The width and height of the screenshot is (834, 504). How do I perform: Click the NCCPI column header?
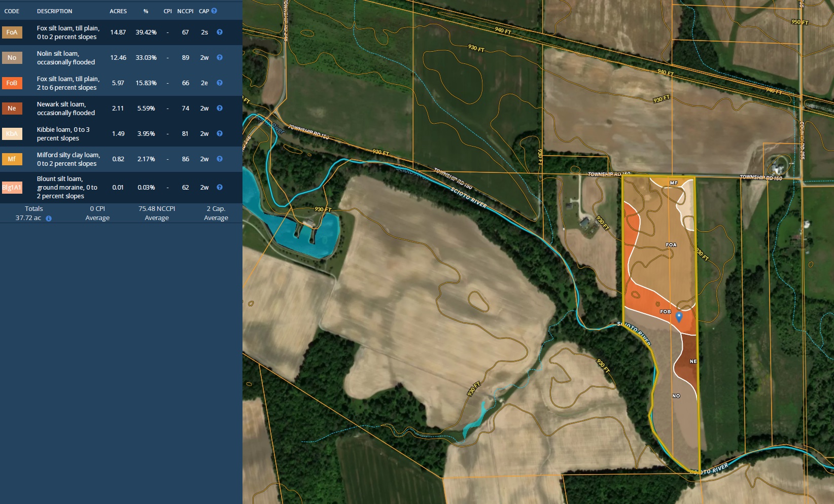coord(185,11)
